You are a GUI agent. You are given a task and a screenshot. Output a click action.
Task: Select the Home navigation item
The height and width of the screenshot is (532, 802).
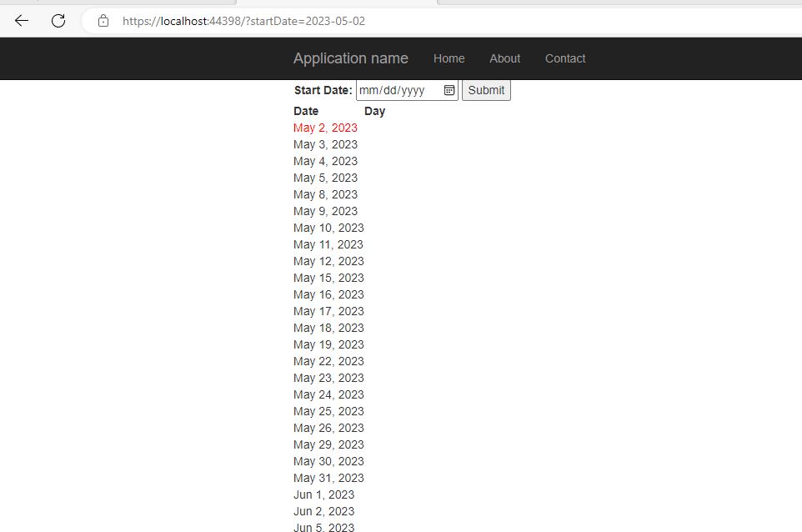tap(449, 58)
